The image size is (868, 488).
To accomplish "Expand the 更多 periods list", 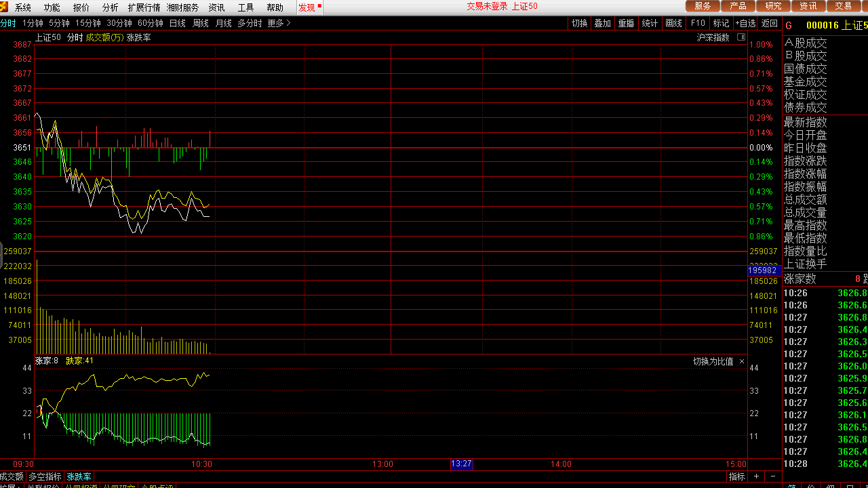I will 279,23.
